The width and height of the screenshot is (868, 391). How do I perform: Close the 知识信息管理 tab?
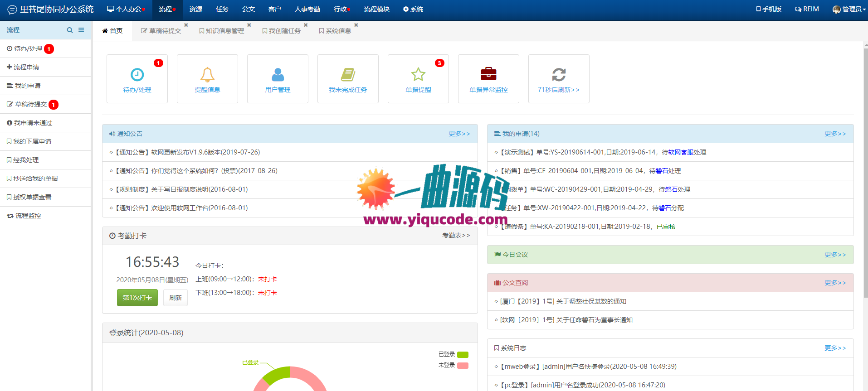pyautogui.click(x=249, y=25)
